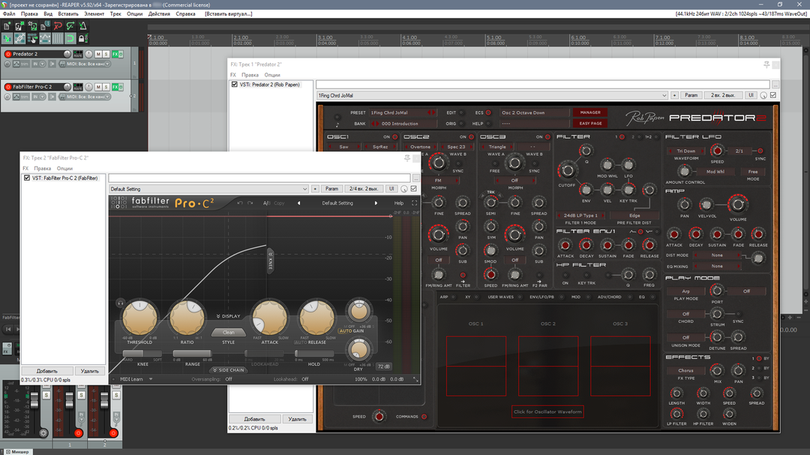
Task: Solo the FabFilter Pro-C 2 track
Action: click(106, 87)
